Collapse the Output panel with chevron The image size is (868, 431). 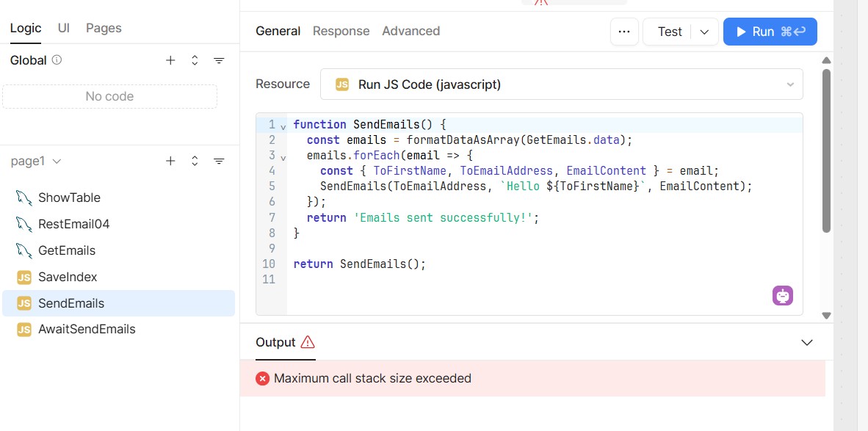click(807, 342)
